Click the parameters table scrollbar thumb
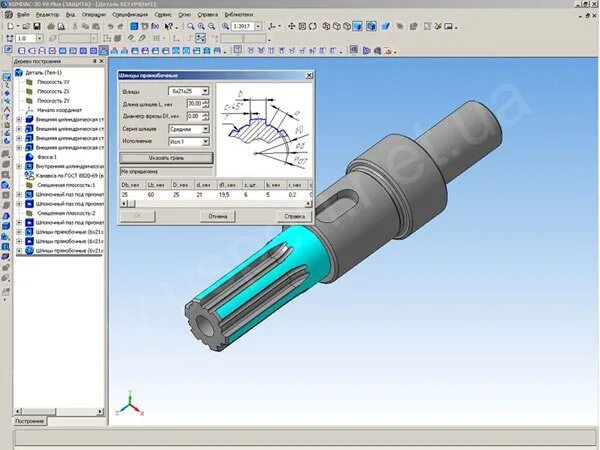 coord(131,204)
